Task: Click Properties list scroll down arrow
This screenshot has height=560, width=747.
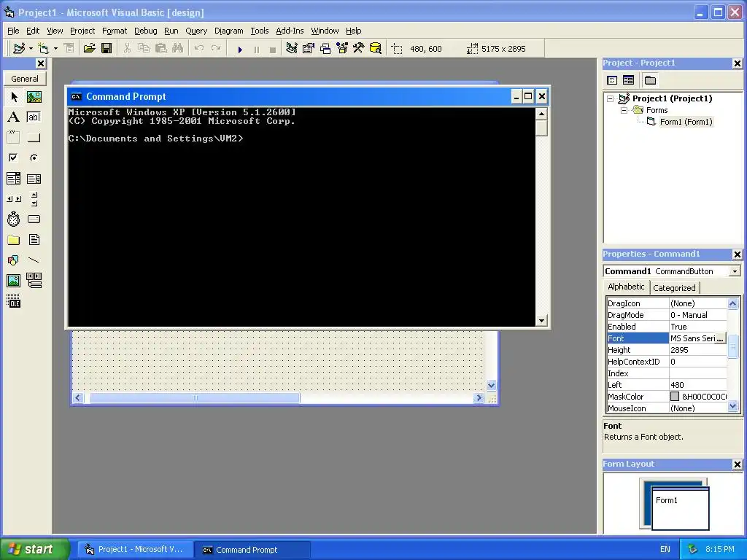Action: point(732,406)
